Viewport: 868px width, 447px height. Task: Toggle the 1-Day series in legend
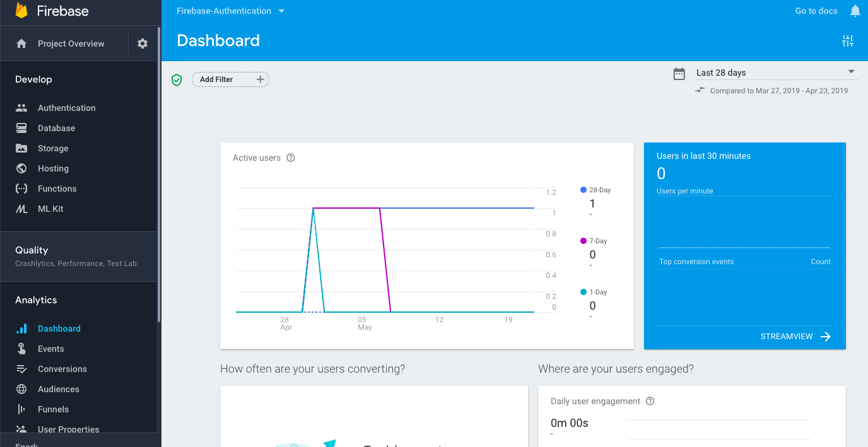[x=594, y=292]
